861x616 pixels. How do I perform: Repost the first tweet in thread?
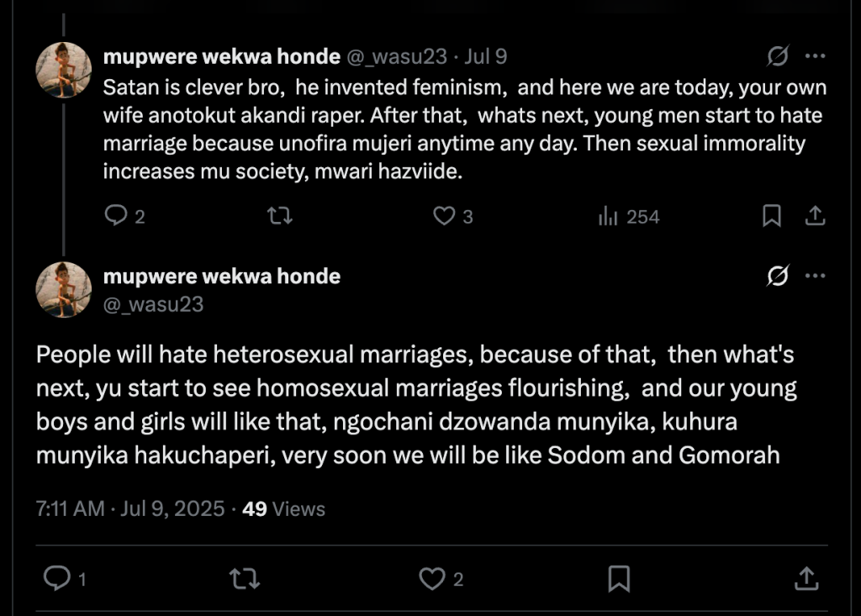(x=278, y=217)
